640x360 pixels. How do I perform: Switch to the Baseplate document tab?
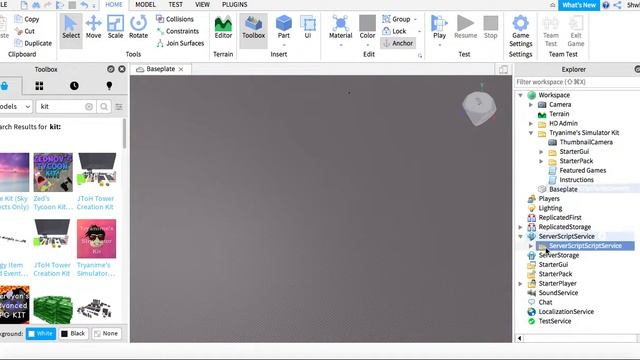coord(160,69)
